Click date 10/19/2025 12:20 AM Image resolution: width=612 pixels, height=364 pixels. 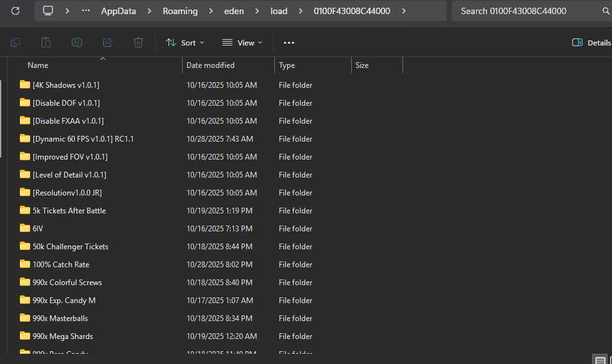pos(222,336)
